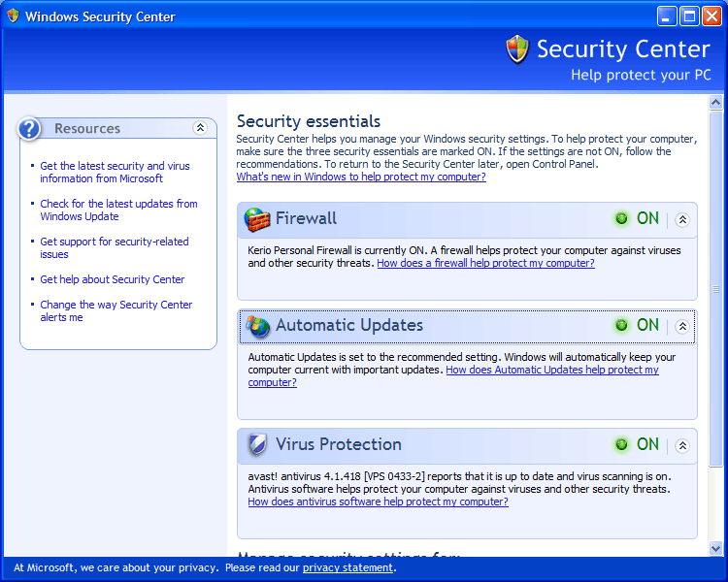Click the 'Kerio Personal Firewall is currently ON' text
The height and width of the screenshot is (582, 728).
coord(337,250)
